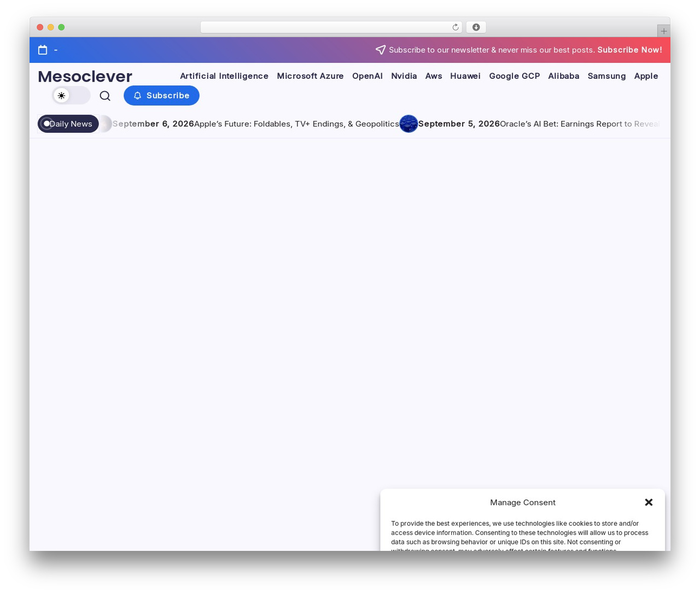Open the Apple navigation item
700x593 pixels.
click(x=646, y=76)
